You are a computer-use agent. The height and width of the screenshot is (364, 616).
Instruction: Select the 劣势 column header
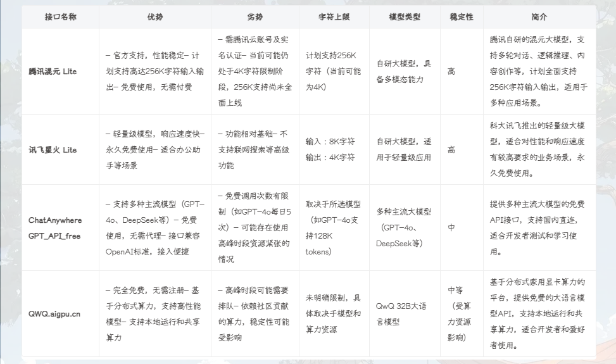pos(255,17)
